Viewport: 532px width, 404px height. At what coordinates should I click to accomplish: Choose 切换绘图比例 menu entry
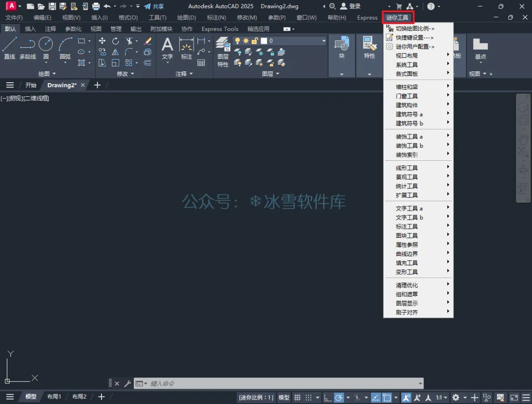(x=418, y=29)
